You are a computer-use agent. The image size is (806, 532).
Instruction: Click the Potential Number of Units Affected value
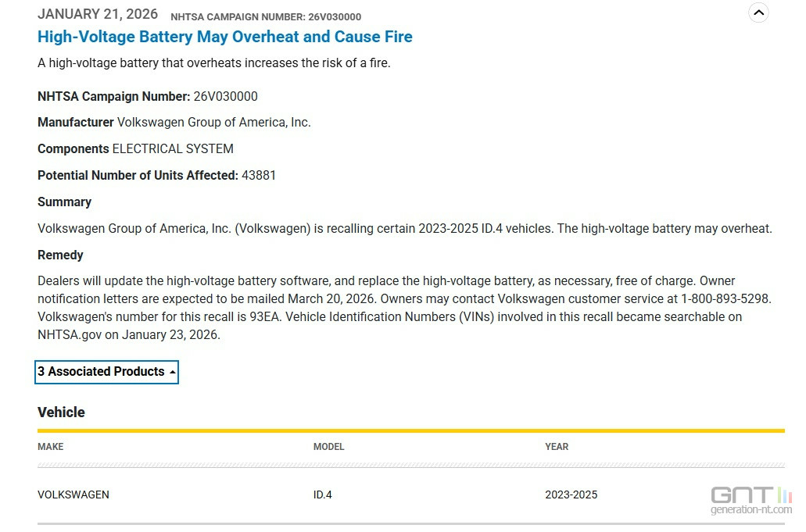(259, 175)
